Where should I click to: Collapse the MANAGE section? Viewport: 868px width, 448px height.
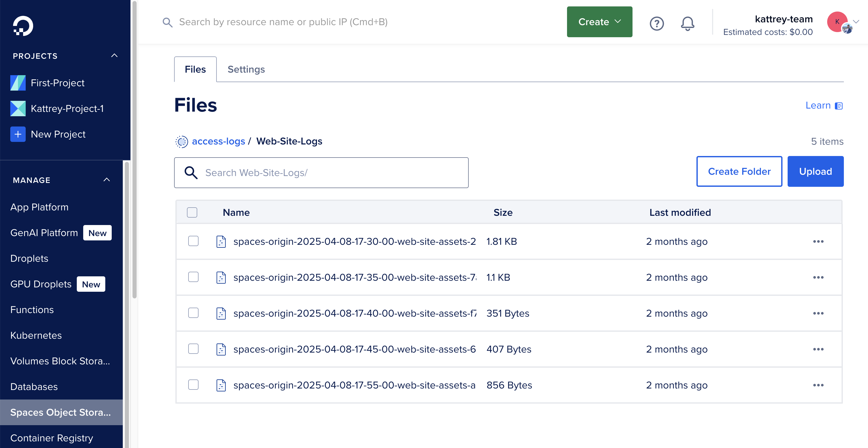coord(107,180)
